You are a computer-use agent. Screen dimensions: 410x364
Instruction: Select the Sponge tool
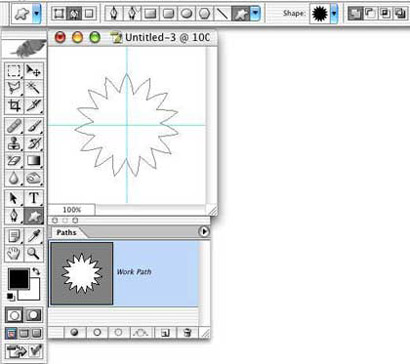pos(34,178)
